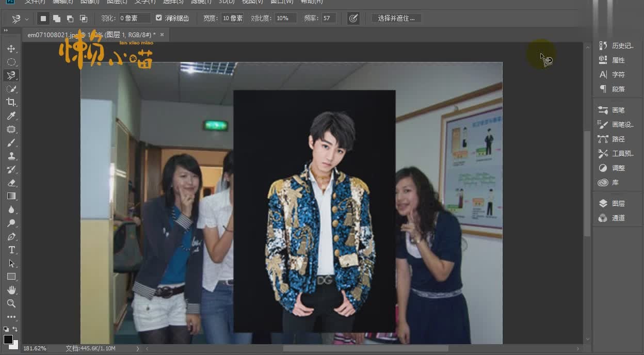Click the 宽度 width input field
Screen dimensions: 644x355
233,18
